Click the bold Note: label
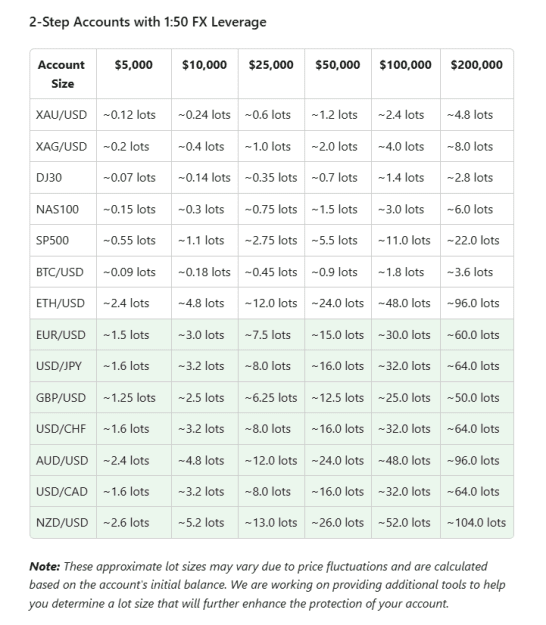This screenshot has width=546, height=625. click(44, 566)
